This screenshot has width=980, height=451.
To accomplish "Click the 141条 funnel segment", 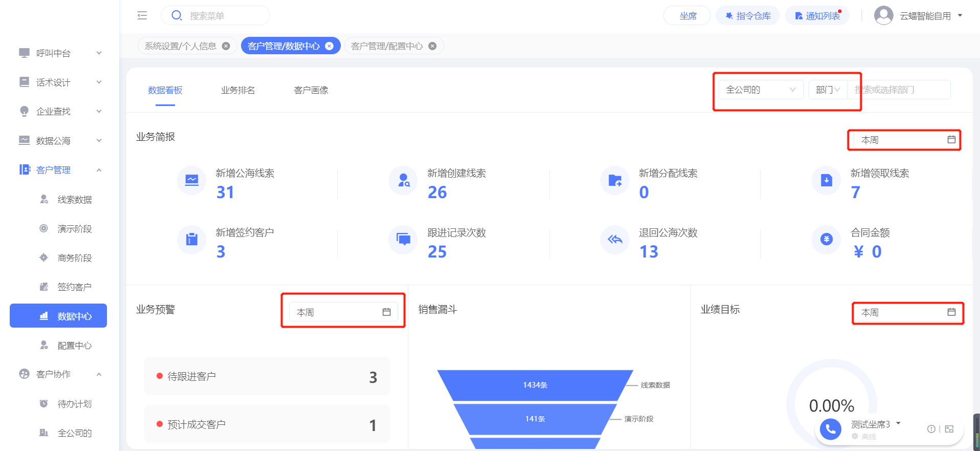I will (x=535, y=419).
